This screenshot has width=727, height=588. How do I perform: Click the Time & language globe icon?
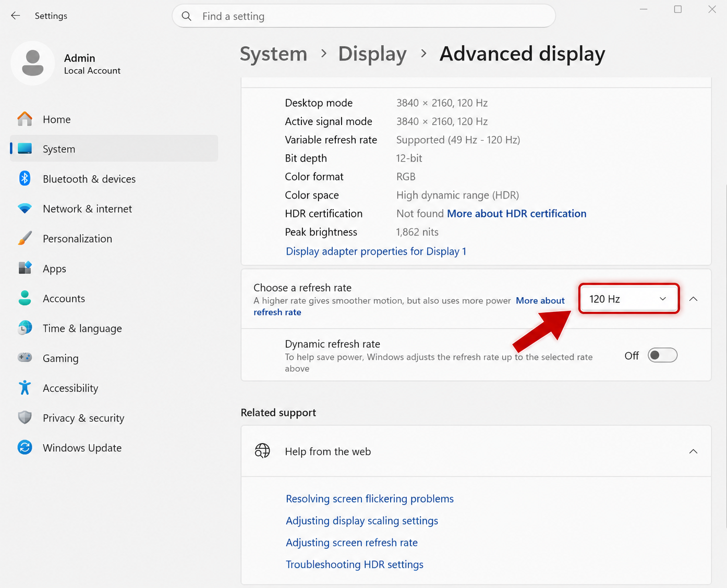point(25,328)
